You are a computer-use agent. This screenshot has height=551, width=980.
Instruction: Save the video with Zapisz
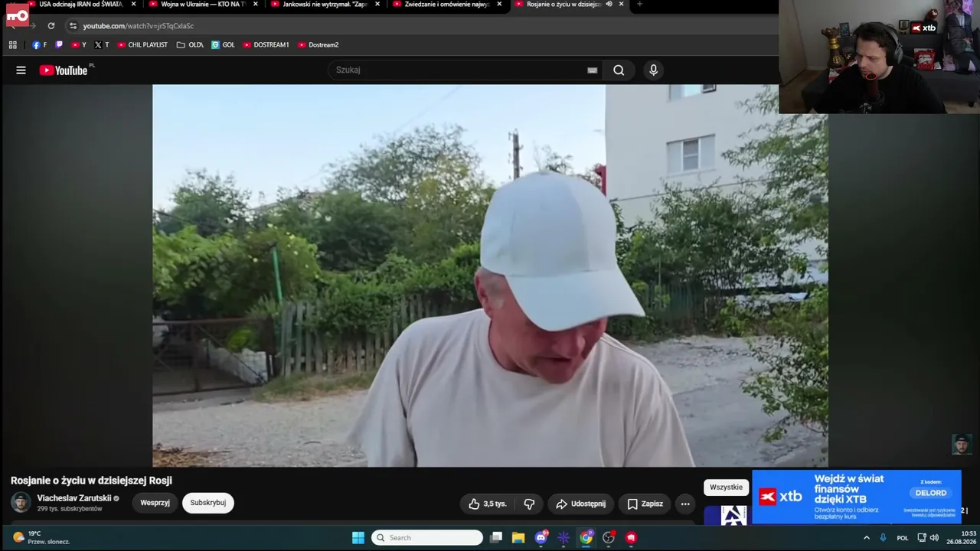[x=645, y=504]
